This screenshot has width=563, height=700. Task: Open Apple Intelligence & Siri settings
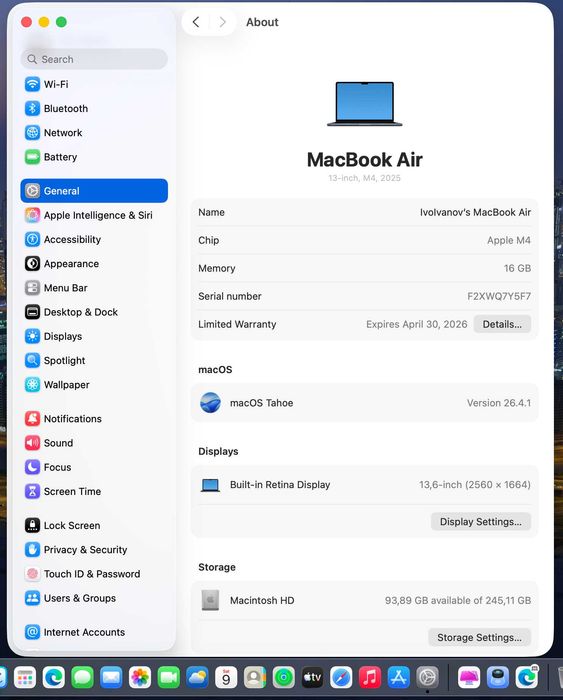pos(94,215)
